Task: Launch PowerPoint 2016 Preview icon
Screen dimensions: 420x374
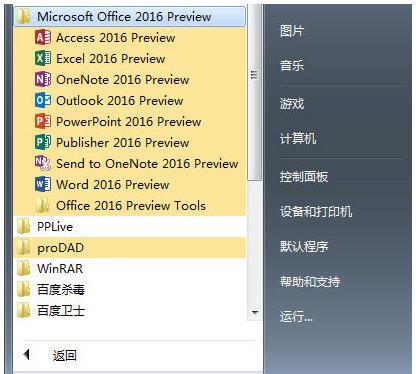Action: pyautogui.click(x=43, y=122)
